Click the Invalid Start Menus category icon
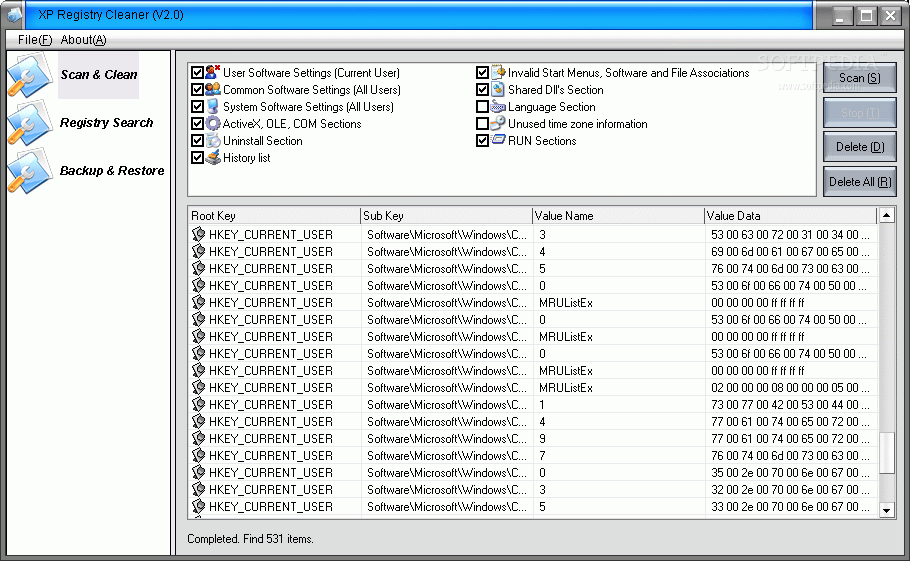 (x=498, y=73)
